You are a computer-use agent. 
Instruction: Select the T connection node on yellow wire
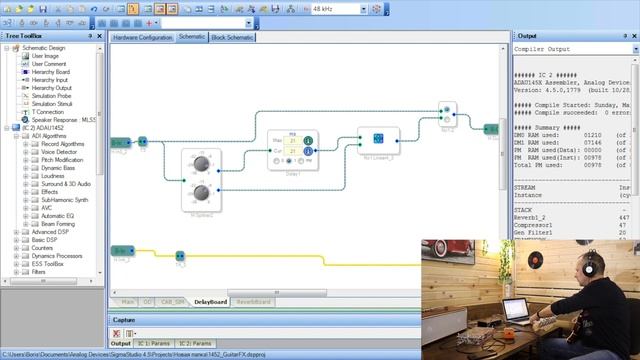tap(180, 256)
